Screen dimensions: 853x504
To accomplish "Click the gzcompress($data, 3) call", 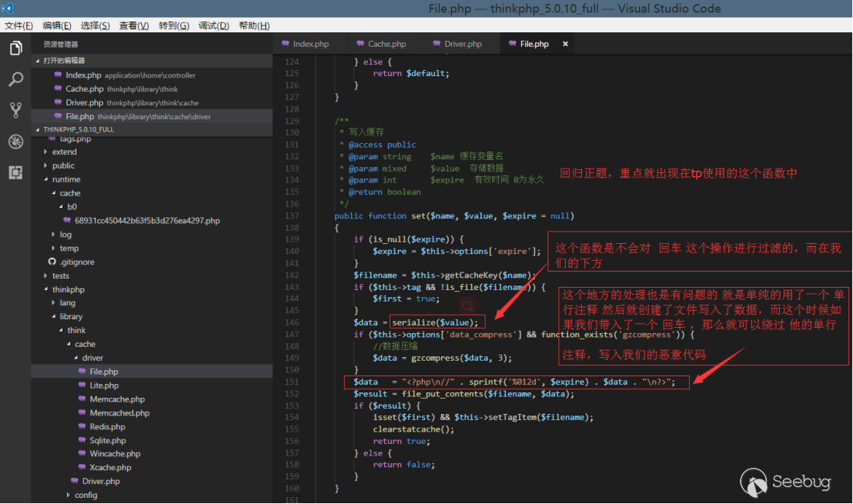I will pos(461,358).
